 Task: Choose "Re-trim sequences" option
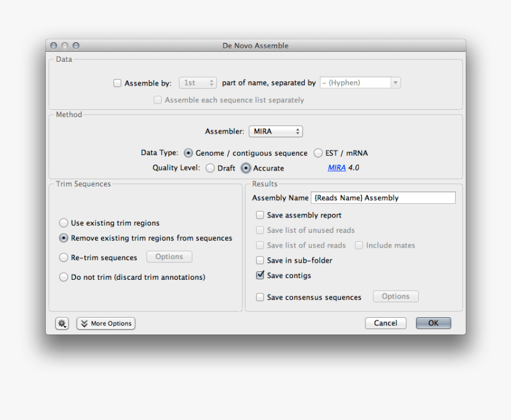(x=64, y=257)
